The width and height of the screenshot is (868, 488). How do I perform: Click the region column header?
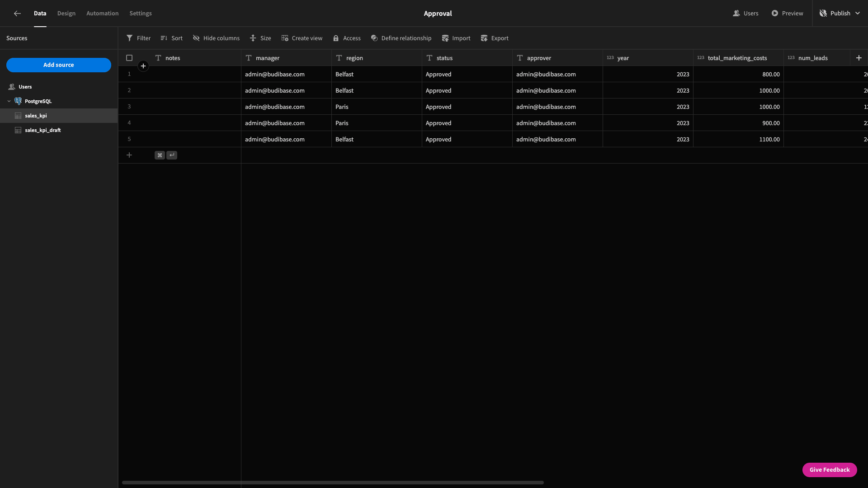[x=377, y=58]
